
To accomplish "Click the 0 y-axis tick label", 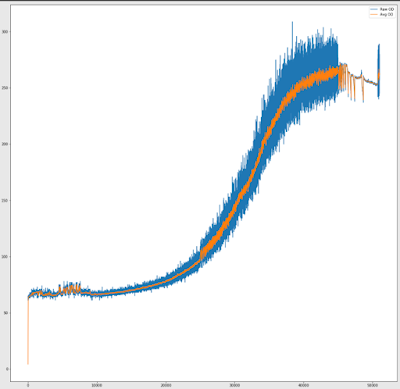I will click(7, 369).
